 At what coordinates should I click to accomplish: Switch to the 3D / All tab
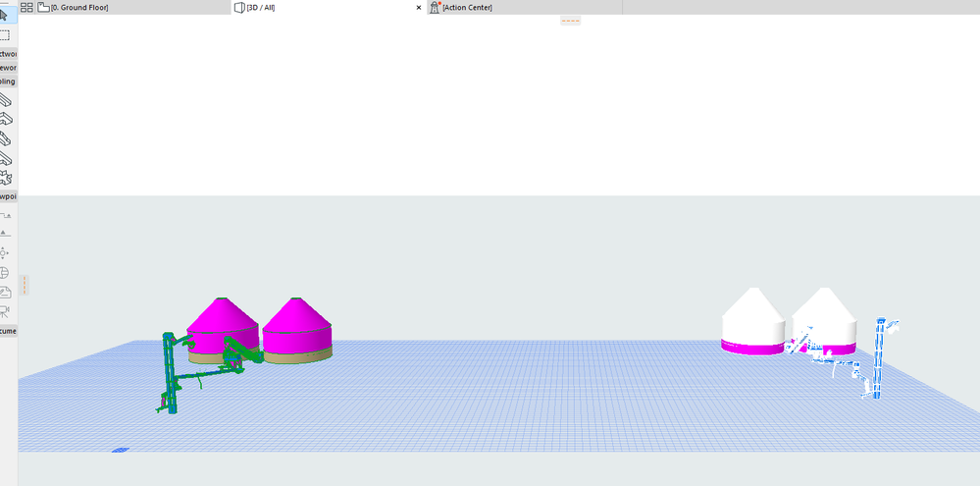[329, 8]
